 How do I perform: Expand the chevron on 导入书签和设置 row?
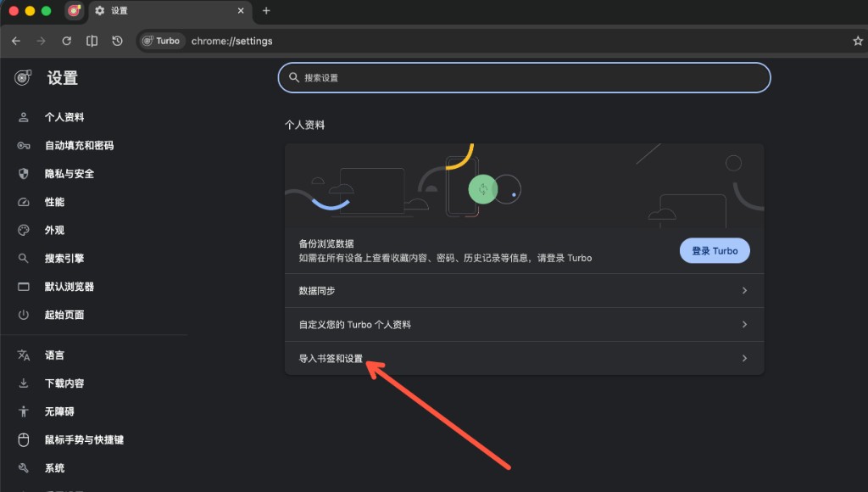click(x=744, y=358)
